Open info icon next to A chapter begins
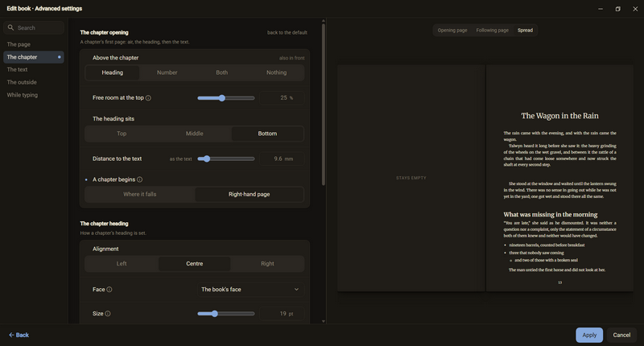The height and width of the screenshot is (346, 644). click(x=139, y=179)
